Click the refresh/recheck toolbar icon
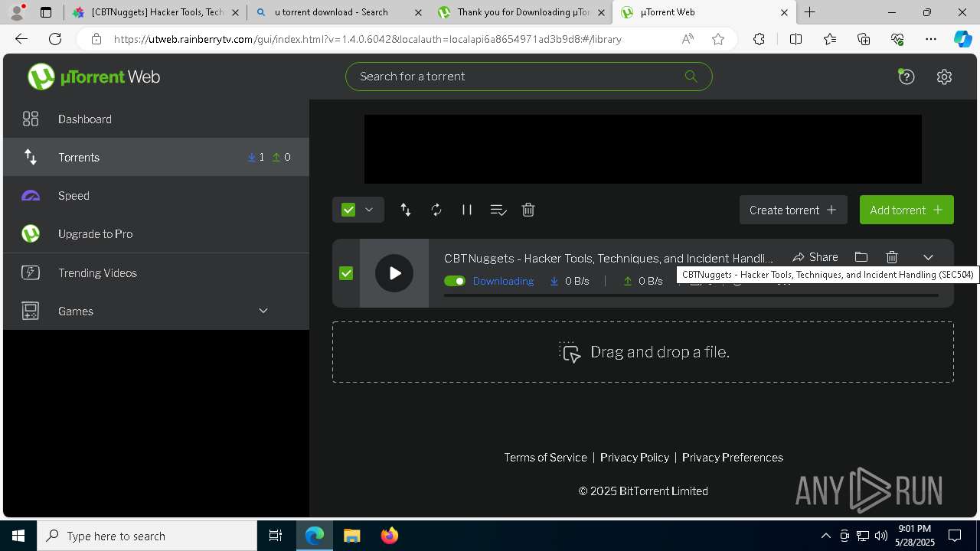980x551 pixels. [436, 210]
